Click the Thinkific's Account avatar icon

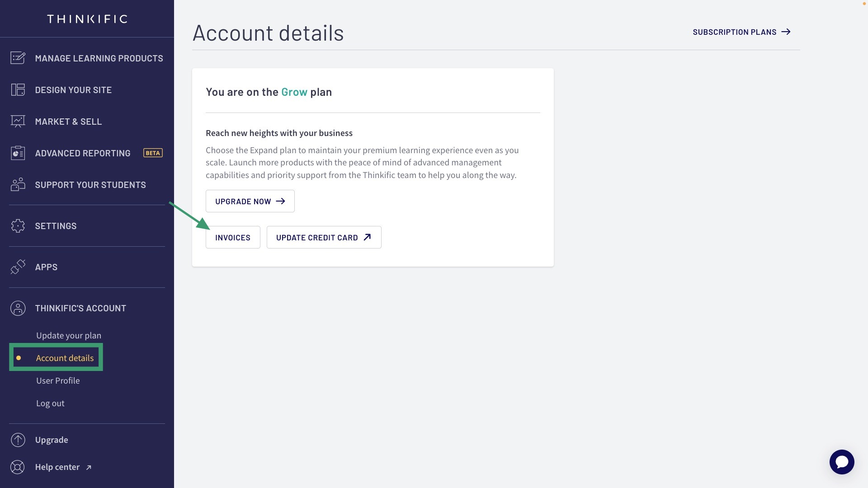18,308
